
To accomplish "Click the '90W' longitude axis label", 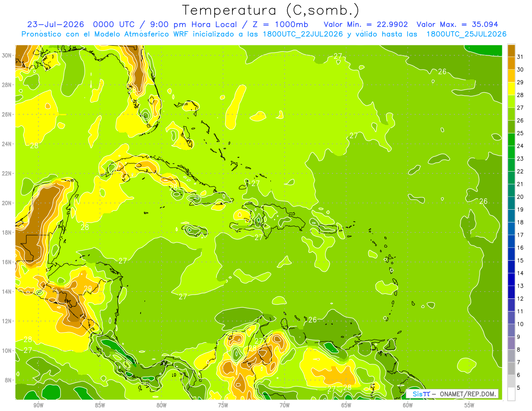I will (38, 405).
